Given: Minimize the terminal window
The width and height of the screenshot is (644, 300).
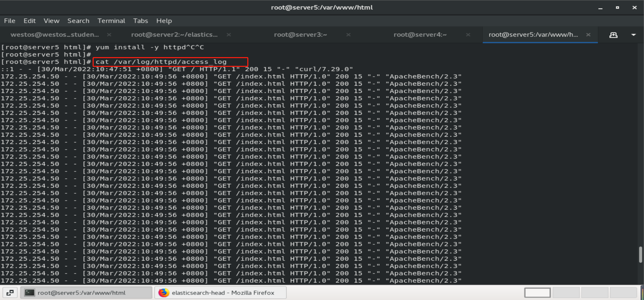Looking at the screenshot, I should [x=600, y=8].
